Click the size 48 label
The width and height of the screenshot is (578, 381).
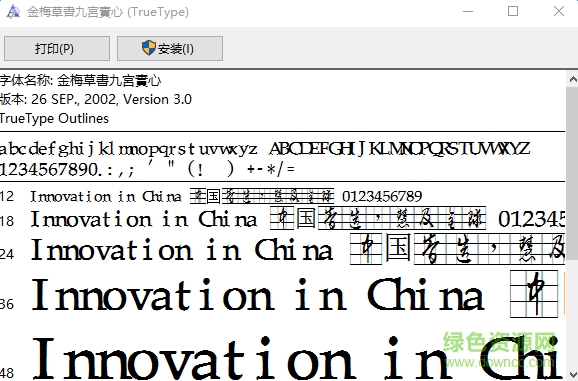click(x=7, y=373)
